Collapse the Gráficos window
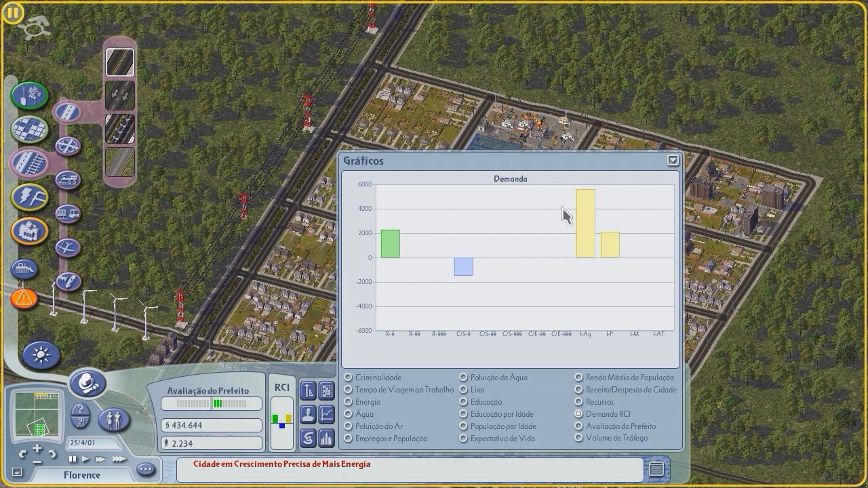This screenshot has width=868, height=488. (x=673, y=161)
